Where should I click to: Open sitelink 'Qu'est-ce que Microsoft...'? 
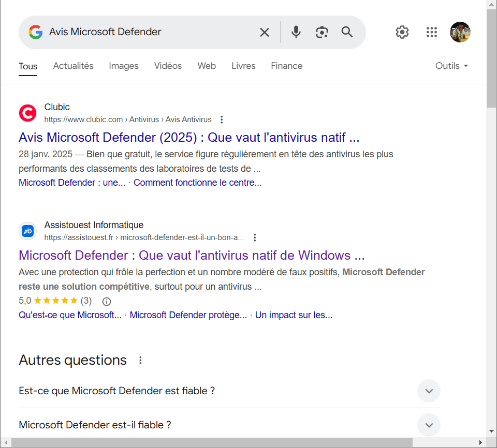pyautogui.click(x=70, y=315)
